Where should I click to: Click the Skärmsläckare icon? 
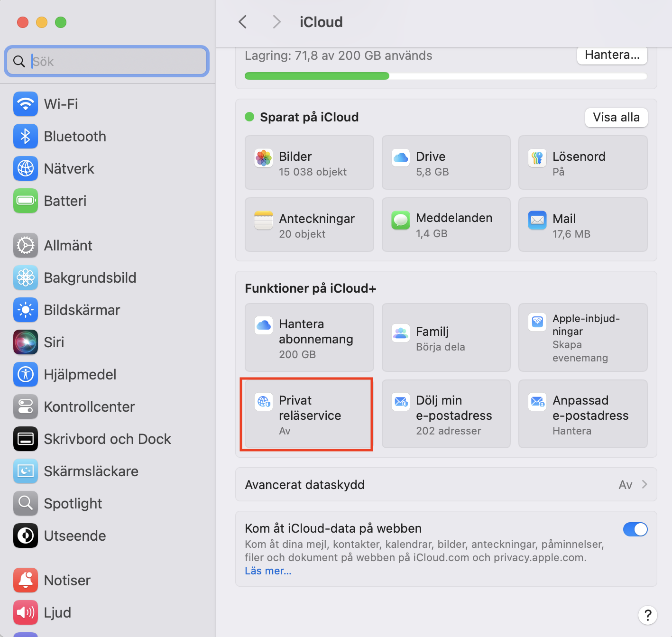click(x=26, y=471)
